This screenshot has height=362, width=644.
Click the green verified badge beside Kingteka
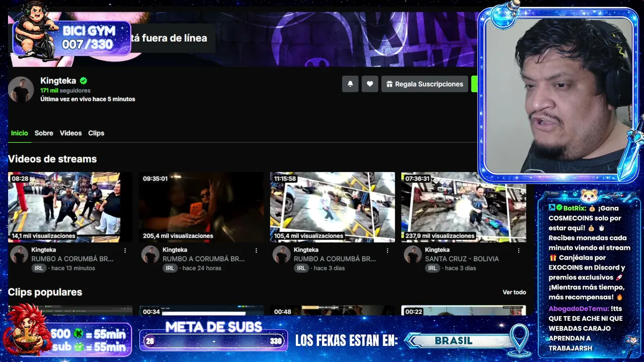point(84,80)
